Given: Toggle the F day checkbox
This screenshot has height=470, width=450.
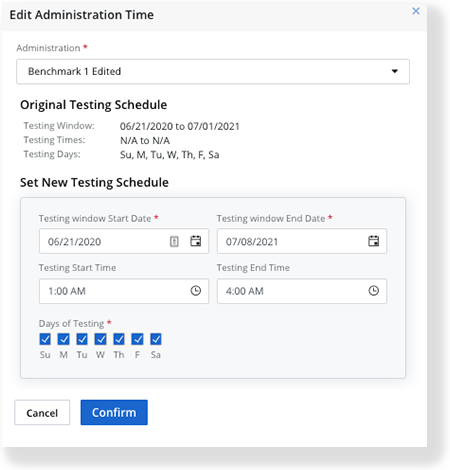Looking at the screenshot, I should point(137,339).
